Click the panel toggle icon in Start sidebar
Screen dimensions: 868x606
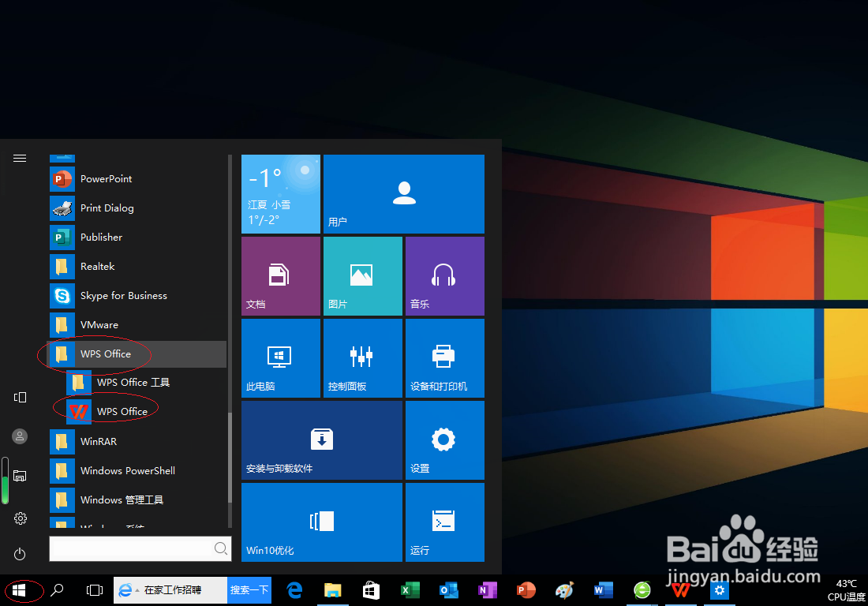point(20,398)
